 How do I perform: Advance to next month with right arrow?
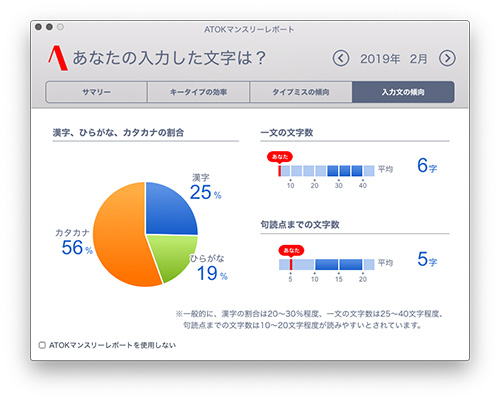pyautogui.click(x=447, y=58)
